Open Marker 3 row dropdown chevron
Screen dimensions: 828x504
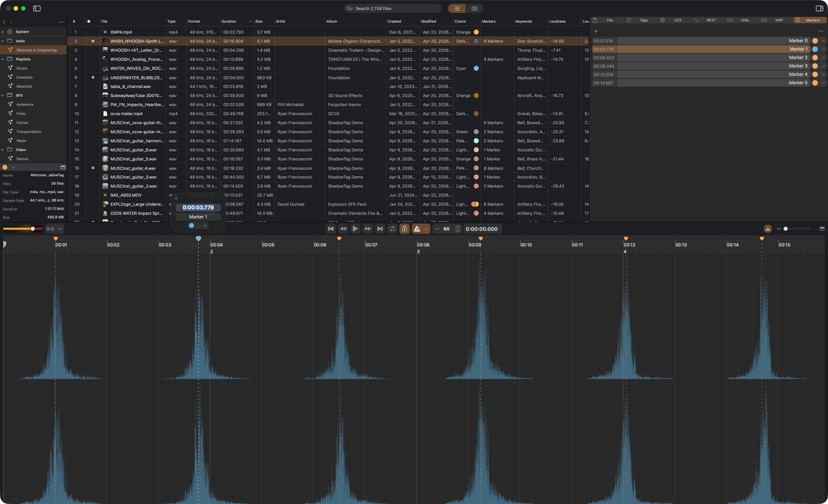coord(823,66)
